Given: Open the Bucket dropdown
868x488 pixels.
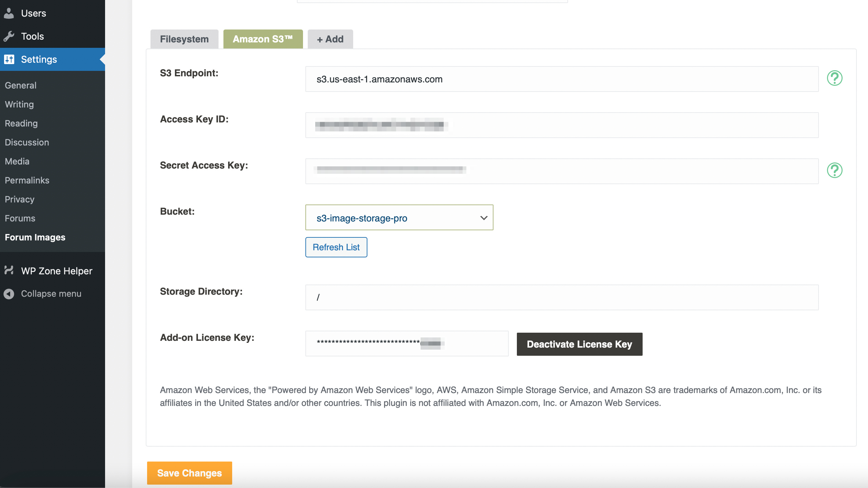Looking at the screenshot, I should click(399, 217).
